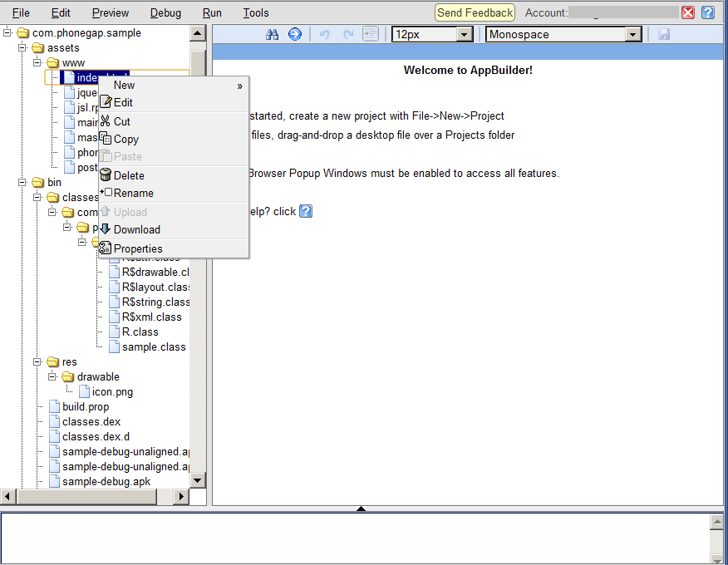
Task: Collapse the assets folder node
Action: click(22, 47)
